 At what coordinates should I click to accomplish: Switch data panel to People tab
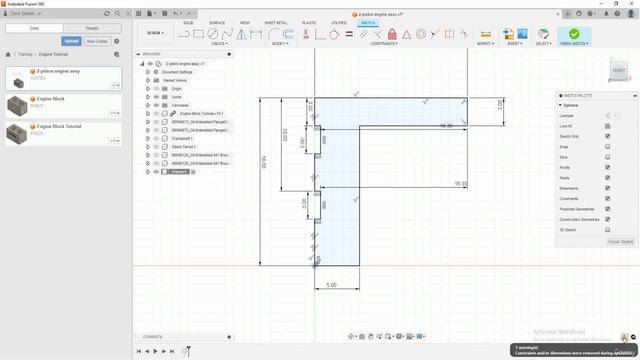click(92, 28)
